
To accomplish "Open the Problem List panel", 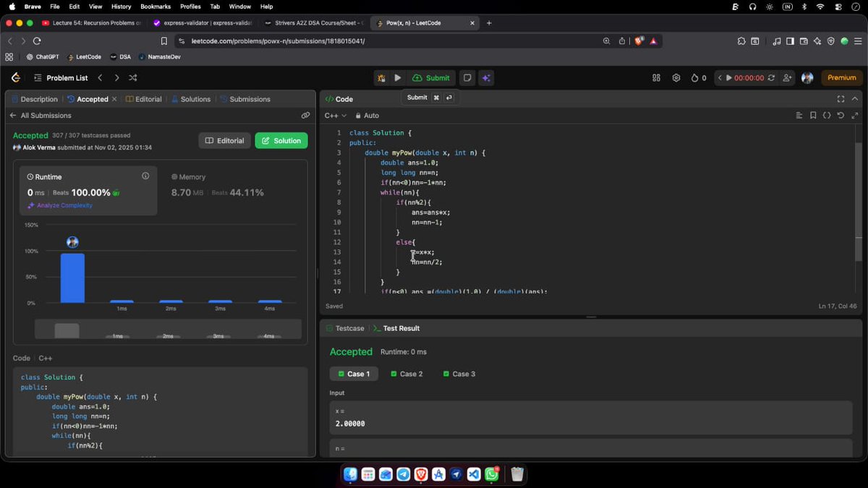I will click(61, 77).
